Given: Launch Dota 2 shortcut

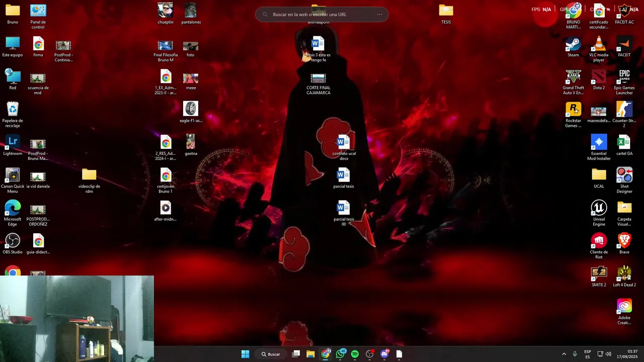Looking at the screenshot, I should 599,79.
